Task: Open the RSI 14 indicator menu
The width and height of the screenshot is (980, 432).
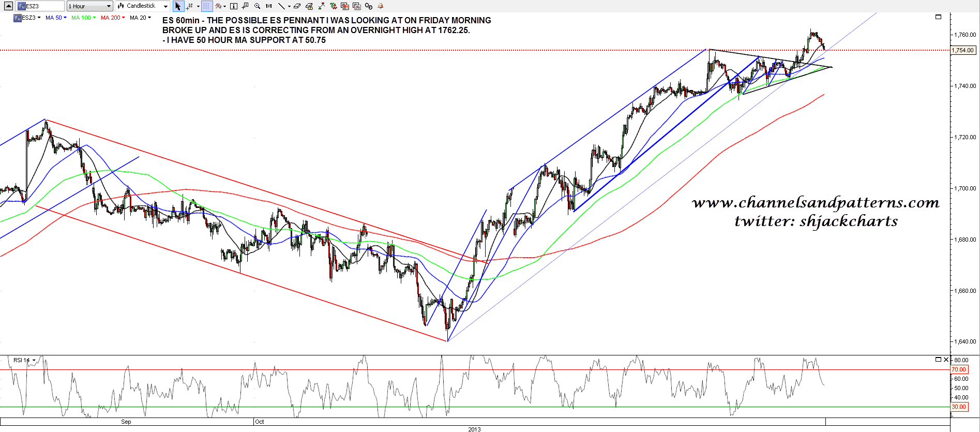Action: [x=24, y=360]
